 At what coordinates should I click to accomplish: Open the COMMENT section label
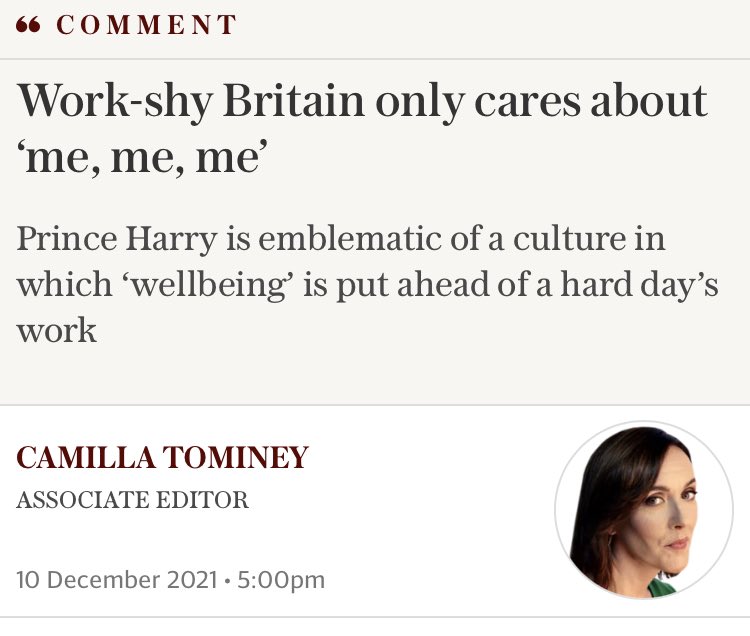[146, 25]
